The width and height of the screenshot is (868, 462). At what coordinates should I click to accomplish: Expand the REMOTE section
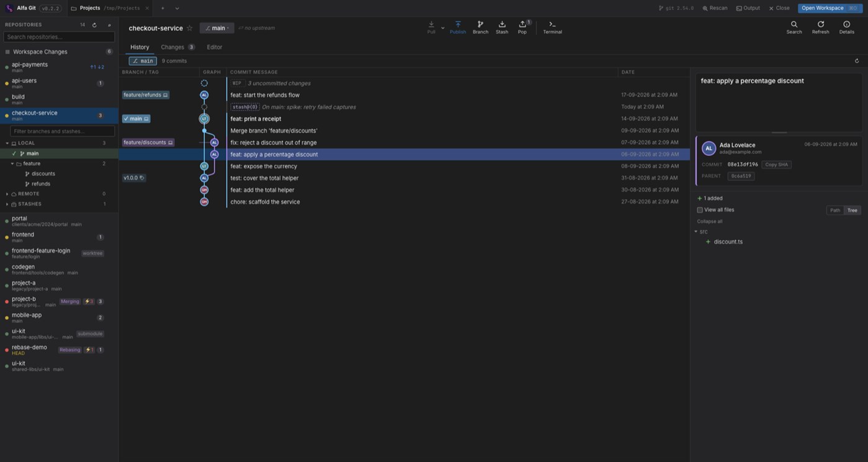(x=7, y=194)
